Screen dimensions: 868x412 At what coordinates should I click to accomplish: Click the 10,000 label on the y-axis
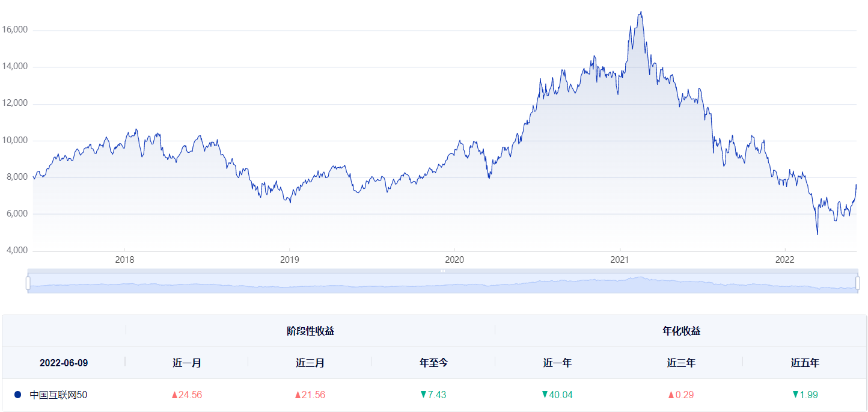tap(16, 140)
